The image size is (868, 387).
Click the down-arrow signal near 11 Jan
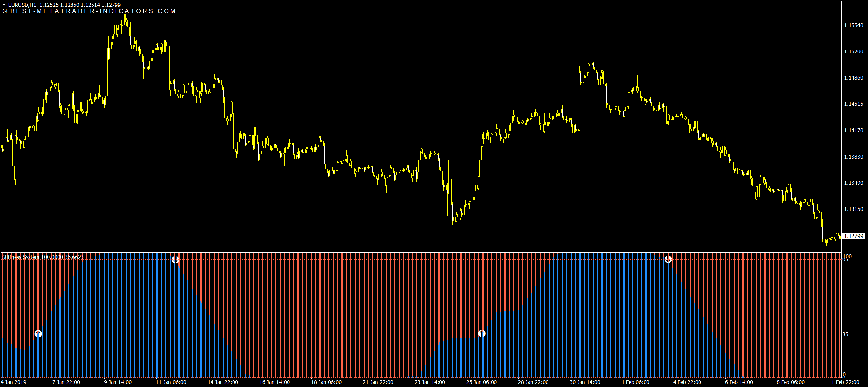[175, 260]
